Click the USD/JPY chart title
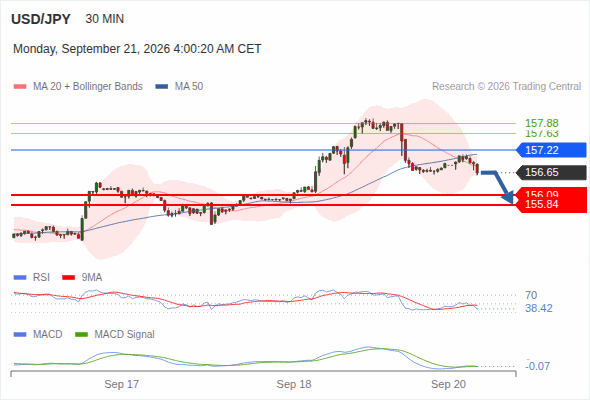590x400 pixels. (x=41, y=19)
